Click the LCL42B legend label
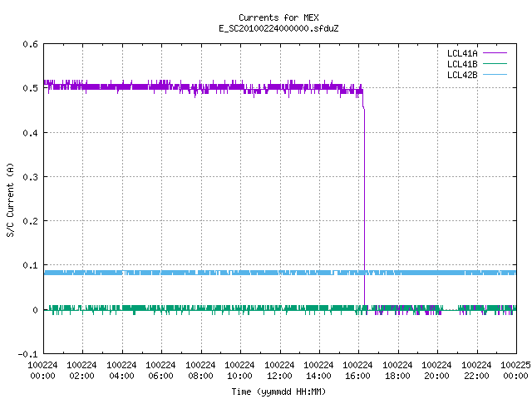Screen dimensions: 532x399 point(462,75)
